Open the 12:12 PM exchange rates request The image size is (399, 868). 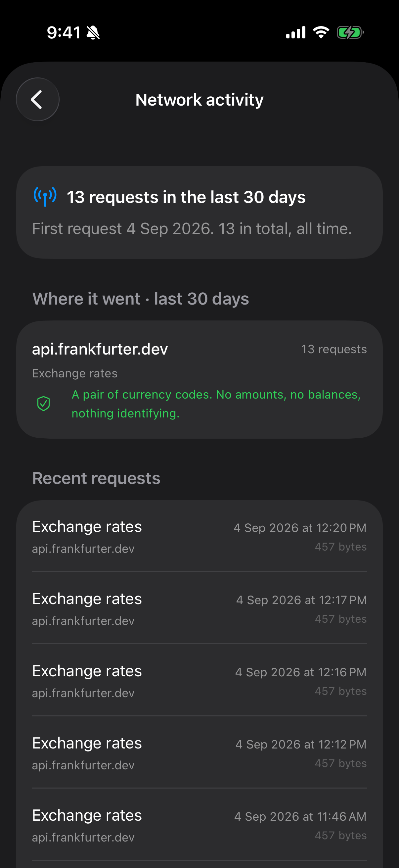[199, 752]
